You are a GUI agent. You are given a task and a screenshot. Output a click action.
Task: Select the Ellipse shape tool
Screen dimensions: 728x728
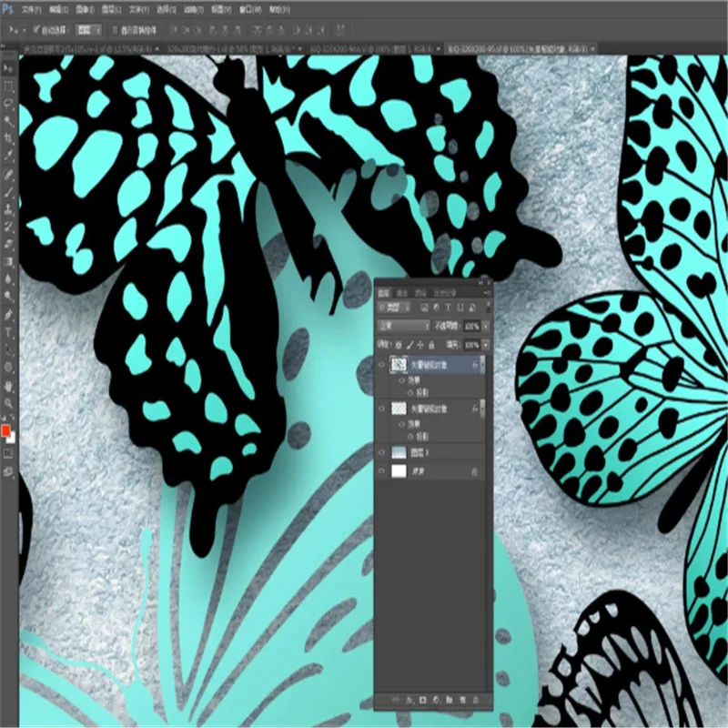(x=8, y=368)
